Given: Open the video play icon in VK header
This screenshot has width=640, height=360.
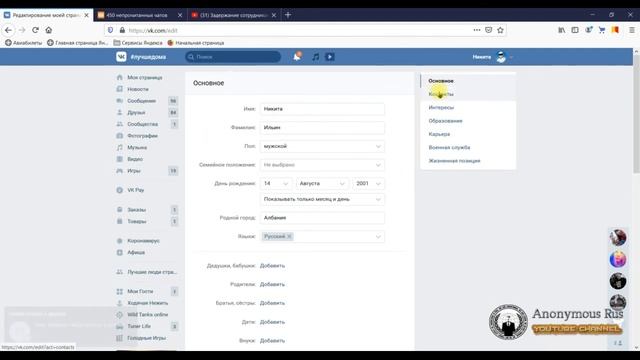Looking at the screenshot, I should [330, 57].
